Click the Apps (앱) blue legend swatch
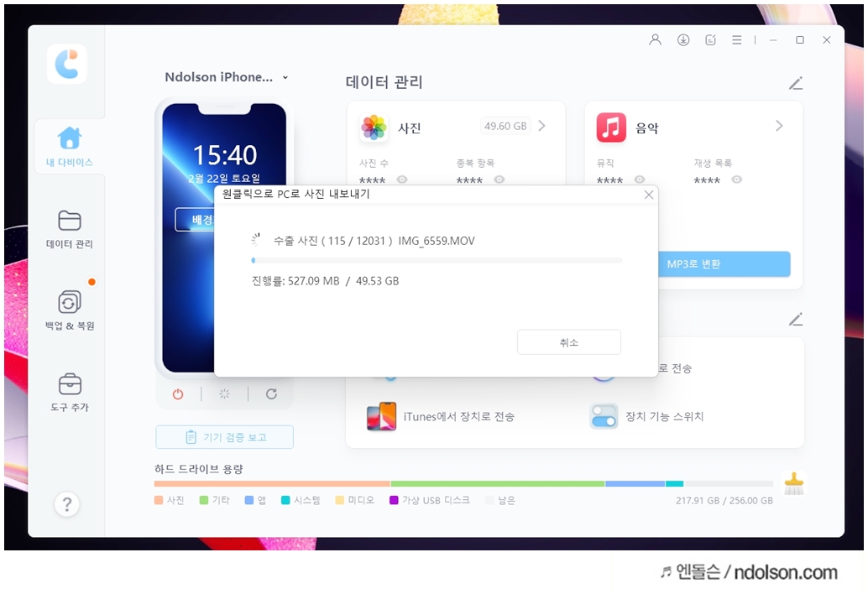The width and height of the screenshot is (868, 594). (x=249, y=500)
